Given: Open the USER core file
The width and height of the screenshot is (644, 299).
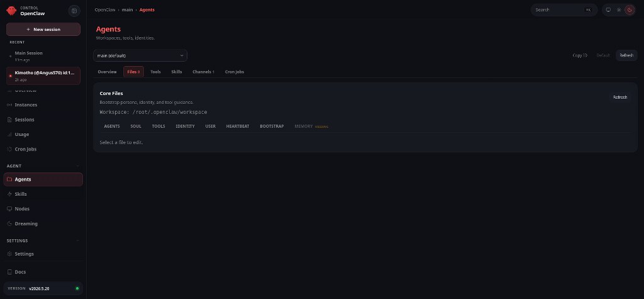Looking at the screenshot, I should click(210, 127).
